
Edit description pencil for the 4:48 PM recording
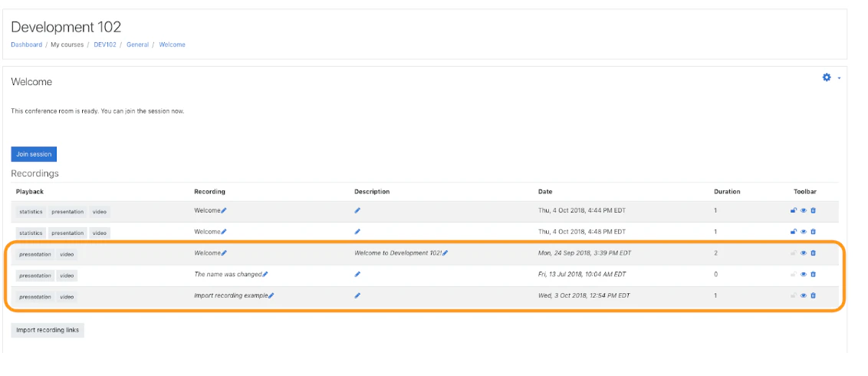pos(357,232)
